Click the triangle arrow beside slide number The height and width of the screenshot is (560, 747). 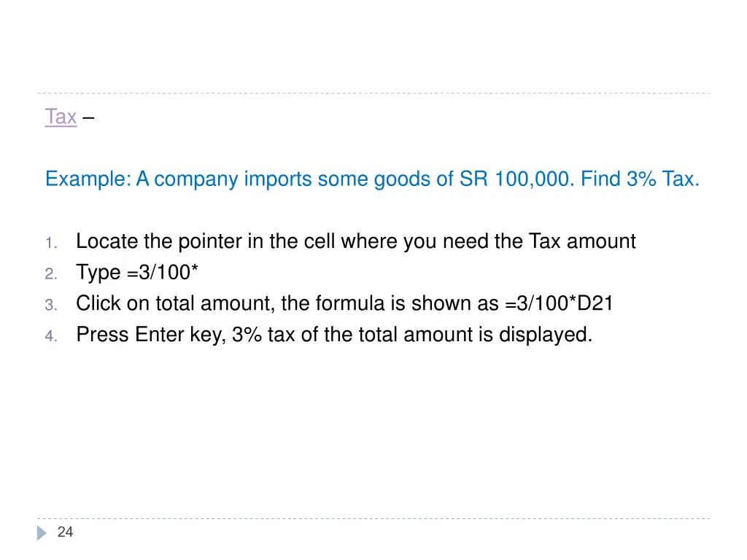coord(42,533)
